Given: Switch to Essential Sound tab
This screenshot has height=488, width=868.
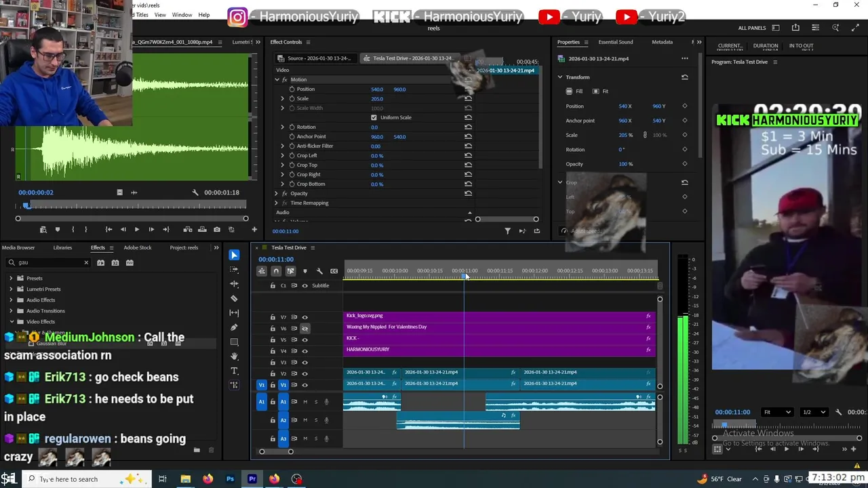Looking at the screenshot, I should [615, 42].
